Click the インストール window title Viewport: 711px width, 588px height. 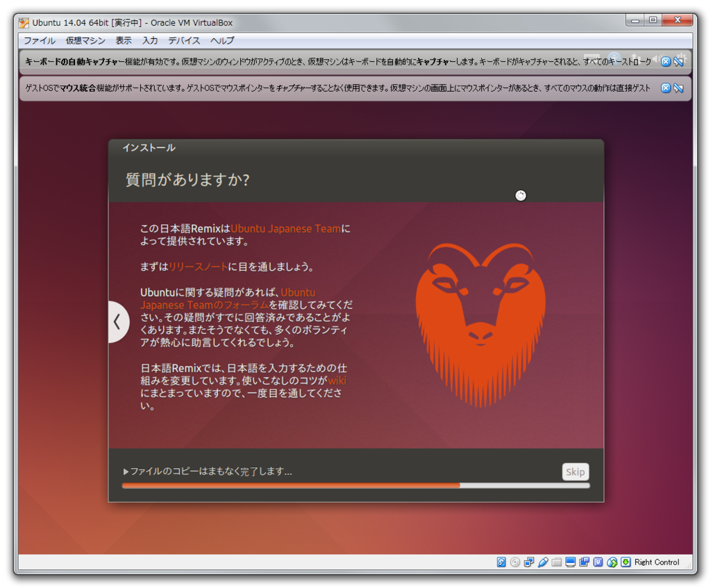coord(149,148)
